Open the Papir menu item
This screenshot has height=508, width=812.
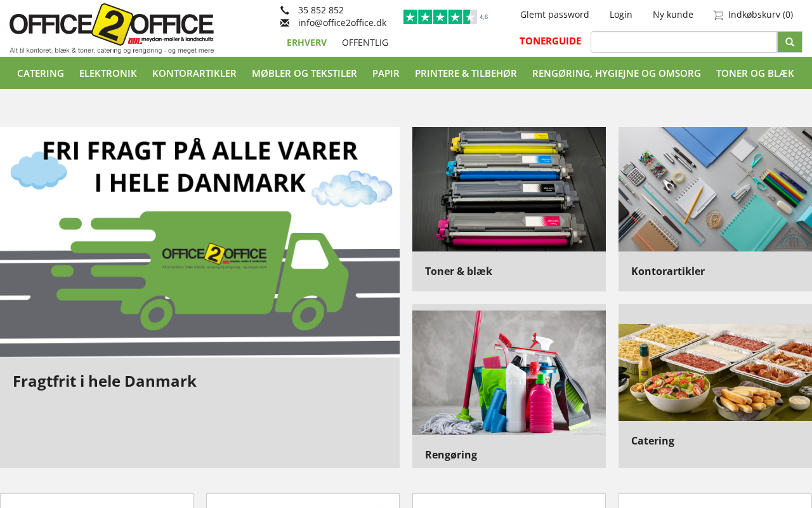[386, 73]
